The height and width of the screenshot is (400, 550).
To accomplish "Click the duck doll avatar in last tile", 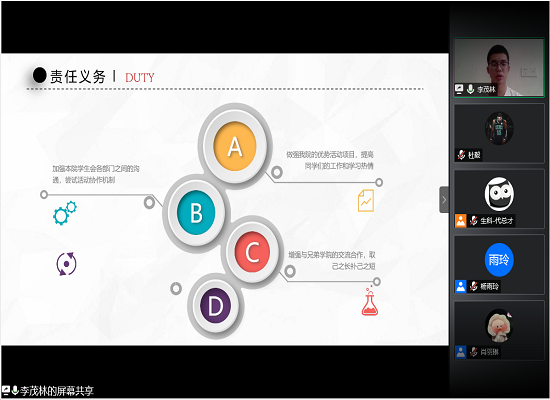I will (x=499, y=326).
